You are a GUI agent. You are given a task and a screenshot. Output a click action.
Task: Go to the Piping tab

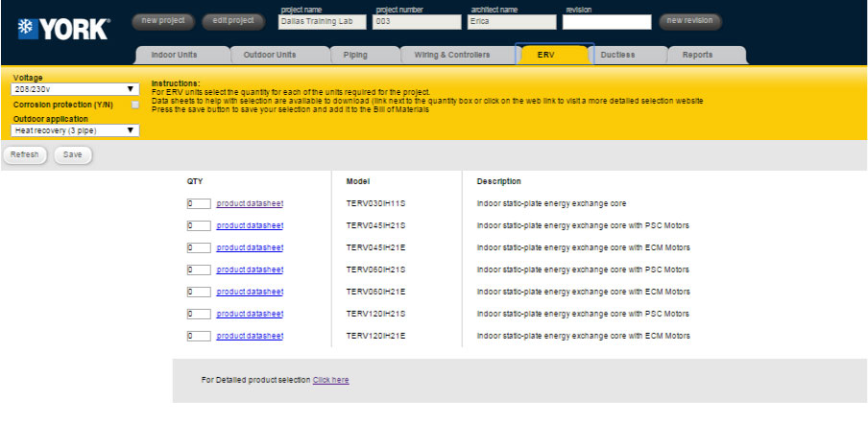coord(355,55)
